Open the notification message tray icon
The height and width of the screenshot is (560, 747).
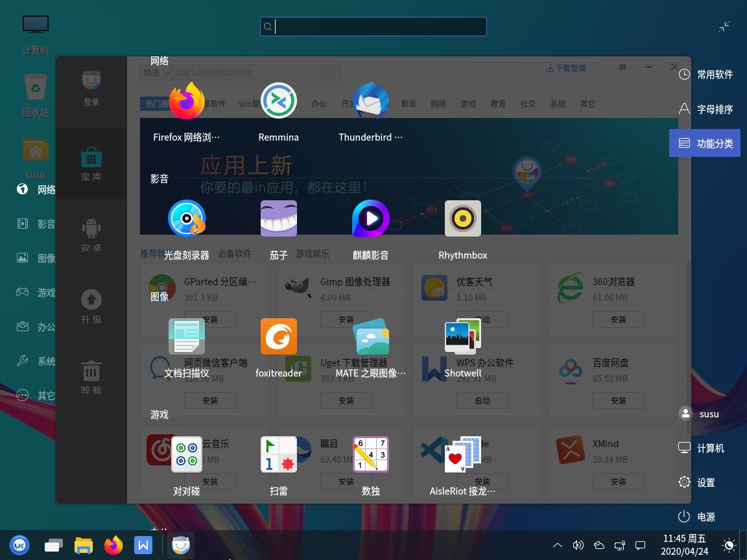click(640, 545)
